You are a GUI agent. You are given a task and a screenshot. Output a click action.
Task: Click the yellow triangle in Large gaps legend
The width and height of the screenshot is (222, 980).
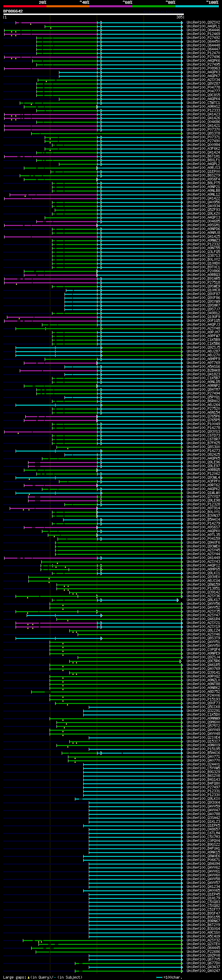click(x=28, y=977)
